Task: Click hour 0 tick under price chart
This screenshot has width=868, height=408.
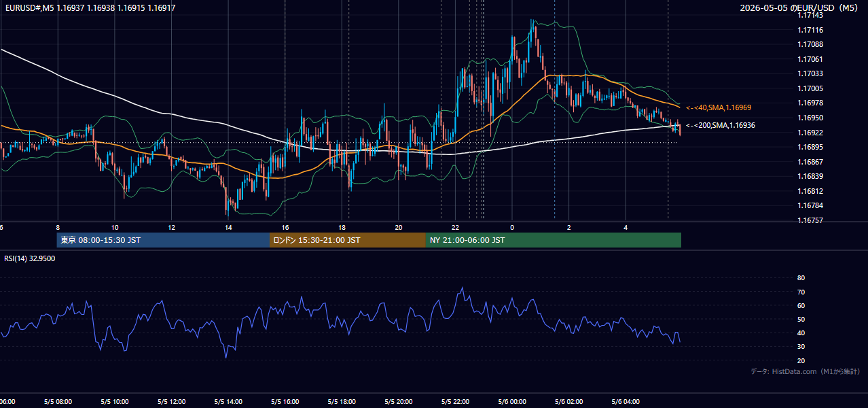Action: [512, 228]
